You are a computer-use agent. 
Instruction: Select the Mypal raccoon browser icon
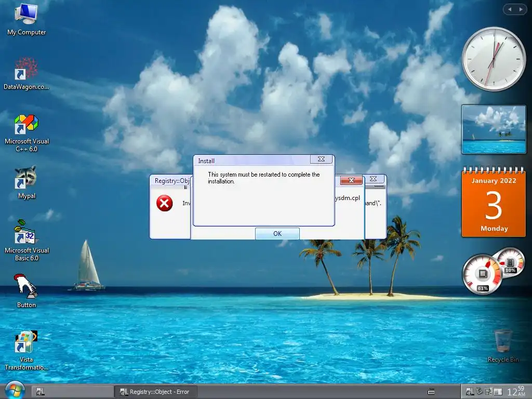[x=26, y=182]
